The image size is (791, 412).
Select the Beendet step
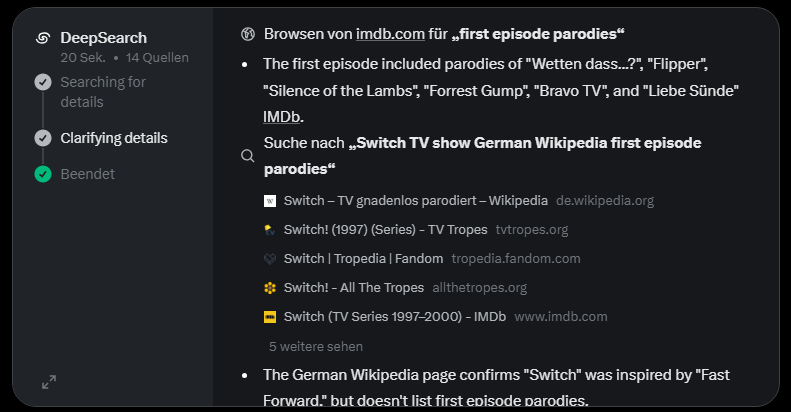click(x=87, y=174)
